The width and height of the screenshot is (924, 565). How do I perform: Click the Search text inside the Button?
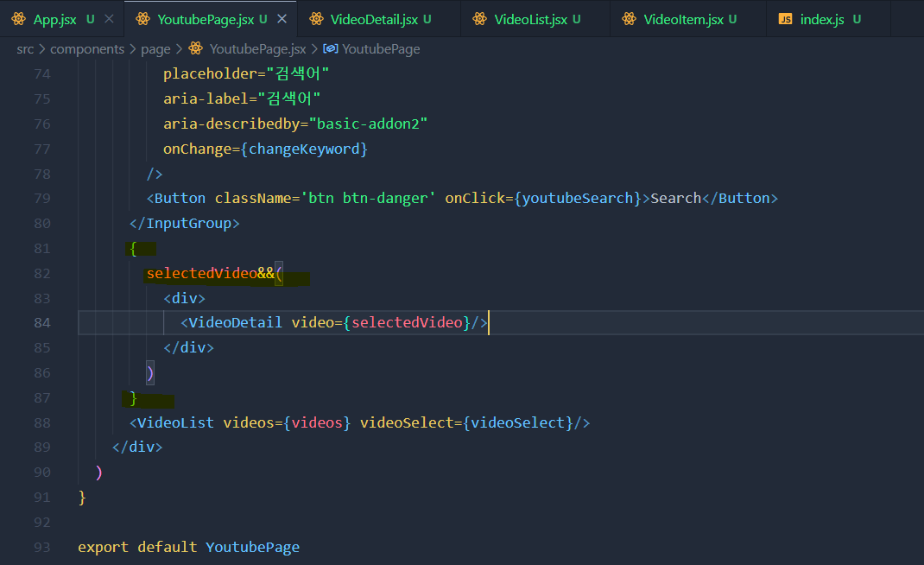click(x=676, y=198)
